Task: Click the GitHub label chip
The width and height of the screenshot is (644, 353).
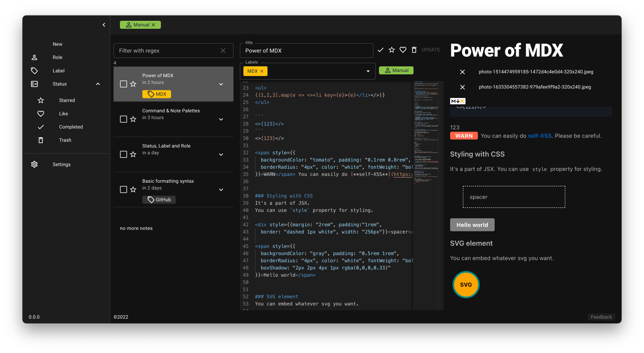Action: coord(159,199)
